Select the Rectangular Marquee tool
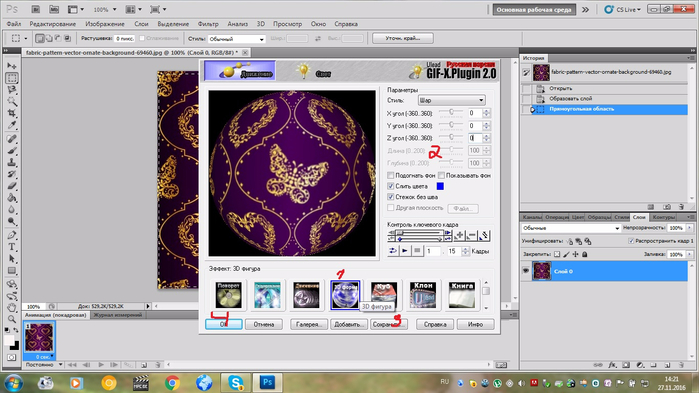This screenshot has height=393, width=699. click(12, 78)
